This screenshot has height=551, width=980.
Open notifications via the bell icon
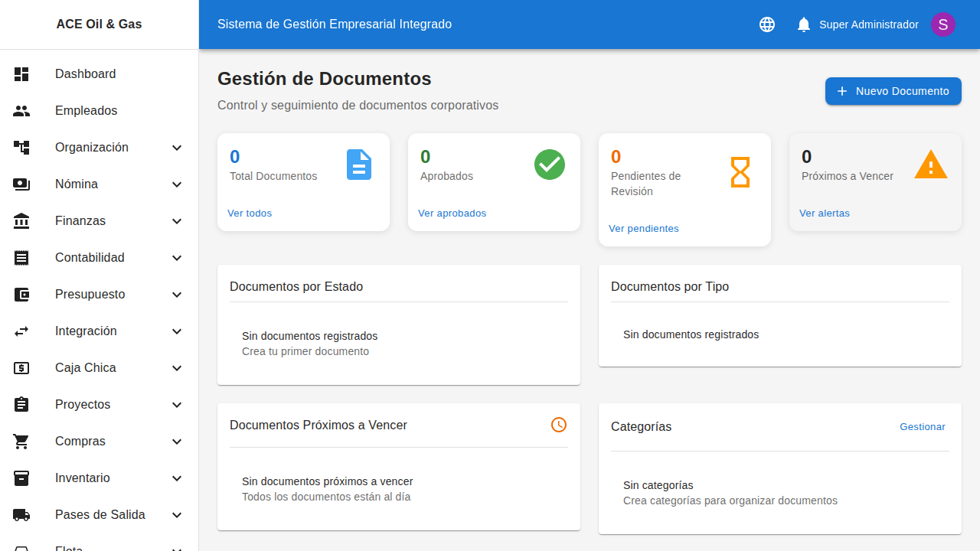[x=803, y=24]
